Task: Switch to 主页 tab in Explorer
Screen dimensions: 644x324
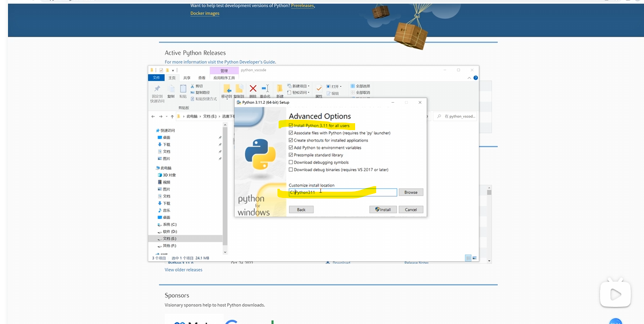Action: click(x=172, y=78)
